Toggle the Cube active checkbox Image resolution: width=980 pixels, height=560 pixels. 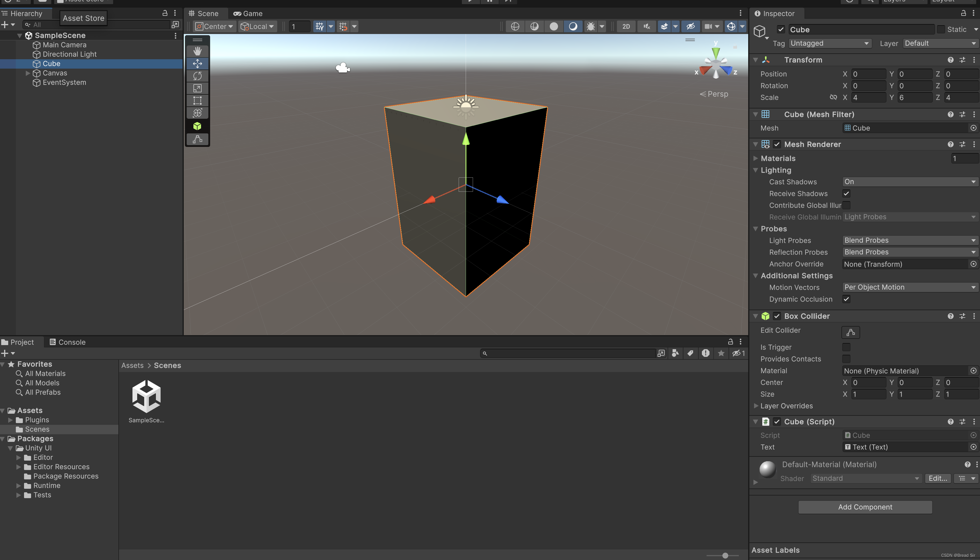pyautogui.click(x=780, y=29)
